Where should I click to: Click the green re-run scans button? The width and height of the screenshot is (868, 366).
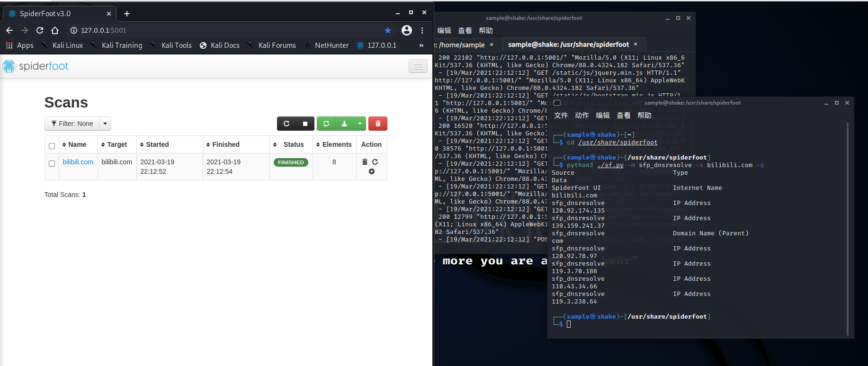pos(326,124)
